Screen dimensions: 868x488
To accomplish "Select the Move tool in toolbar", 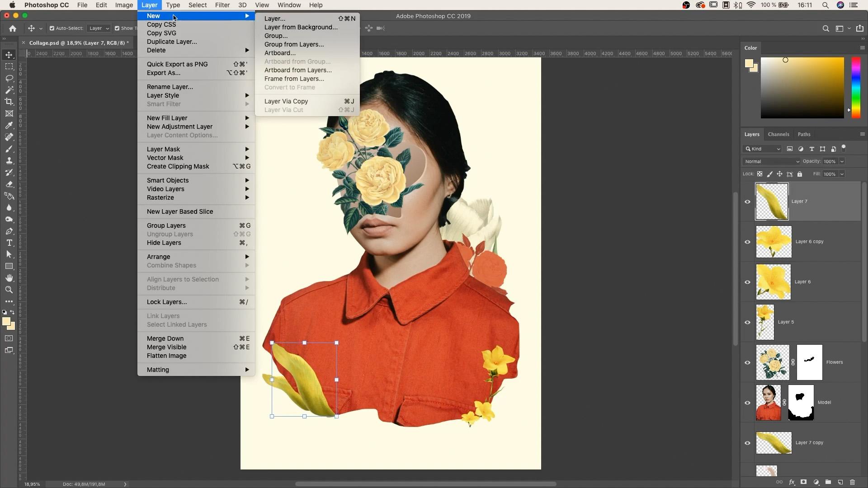I will 9,54.
